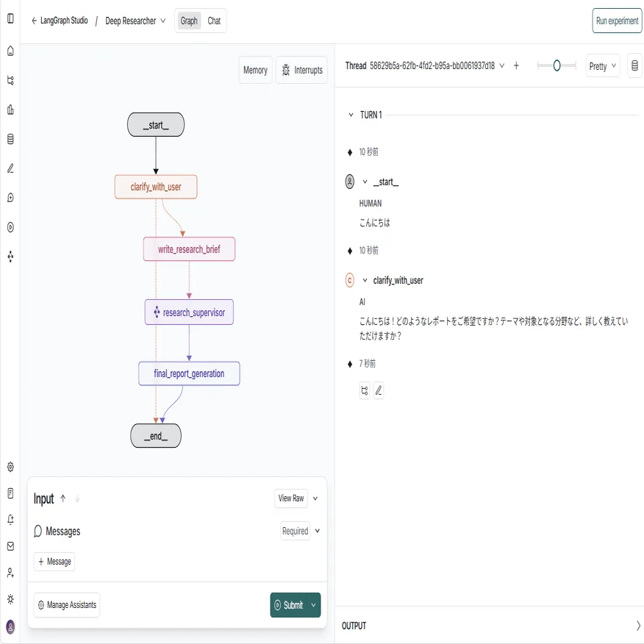
Task: Toggle the light/dark theme sun icon
Action: [10, 599]
